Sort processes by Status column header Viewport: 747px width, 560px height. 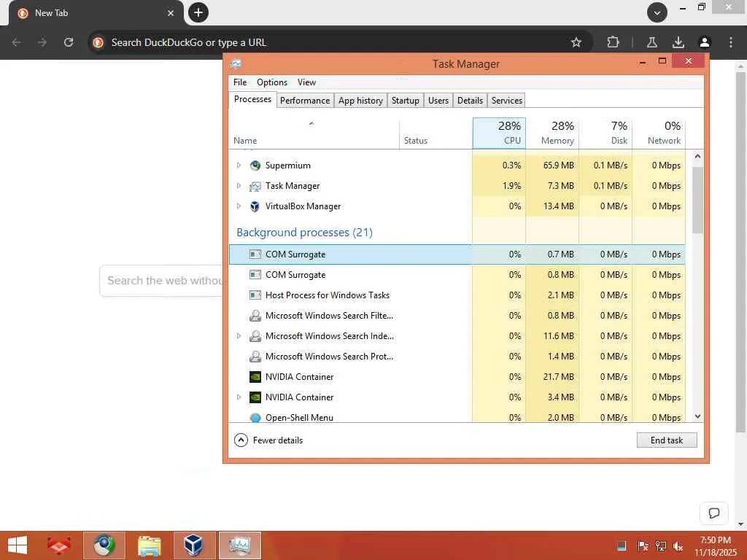click(x=436, y=133)
